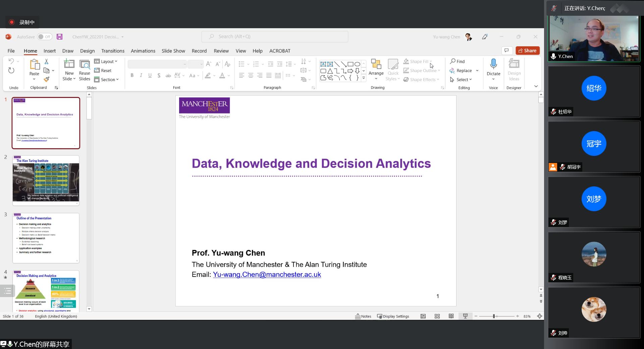Open the Arrange tool
This screenshot has height=349, width=644.
[376, 69]
